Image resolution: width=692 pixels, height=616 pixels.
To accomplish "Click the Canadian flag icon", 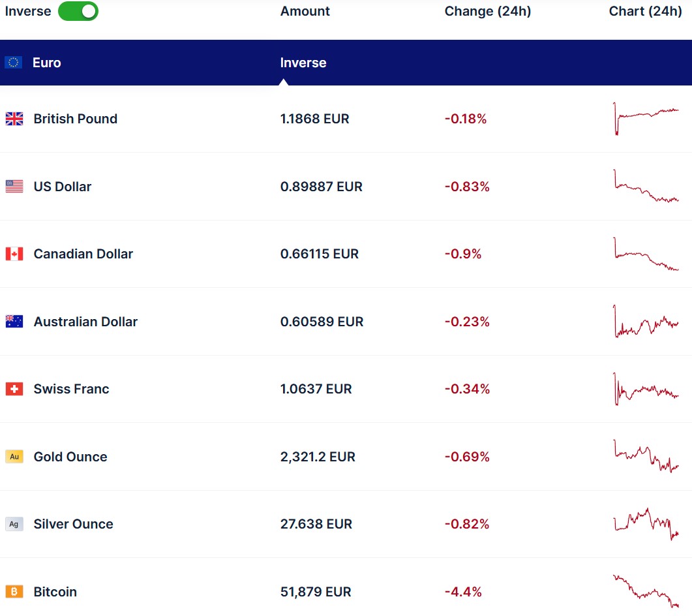I will click(14, 254).
